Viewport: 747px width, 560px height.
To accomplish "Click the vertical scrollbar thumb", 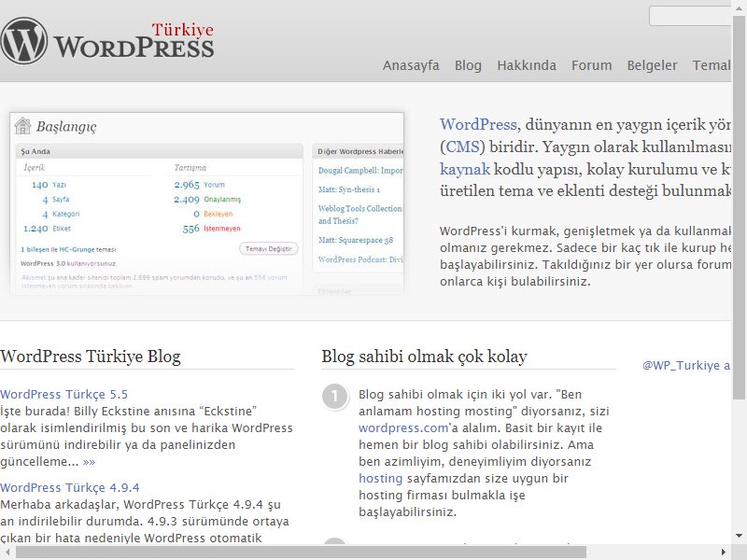I will click(739, 207).
